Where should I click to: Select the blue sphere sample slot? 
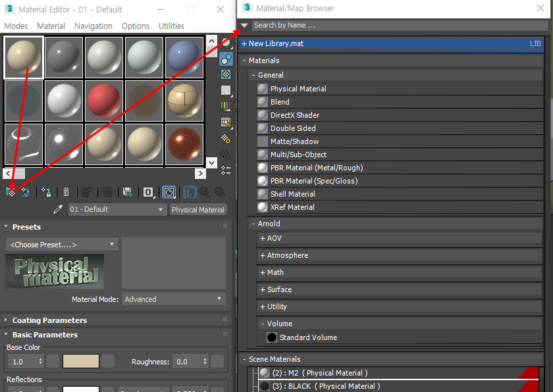pos(184,57)
